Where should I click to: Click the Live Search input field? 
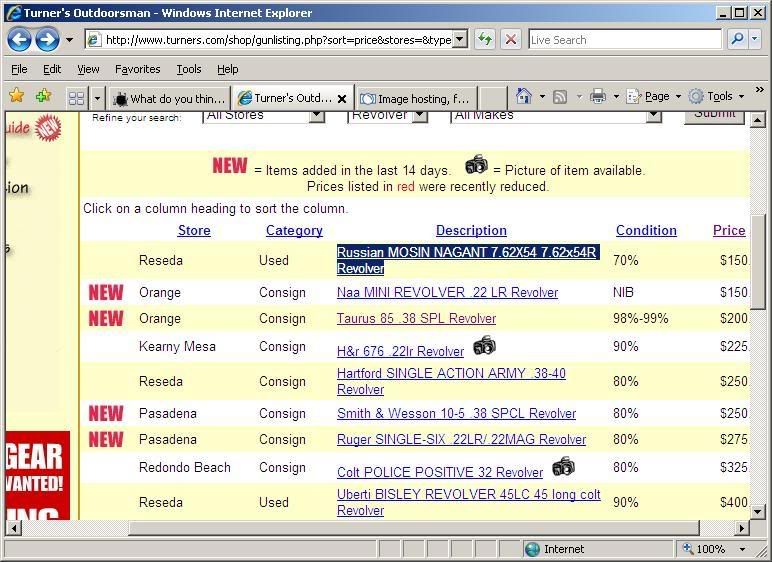[624, 40]
